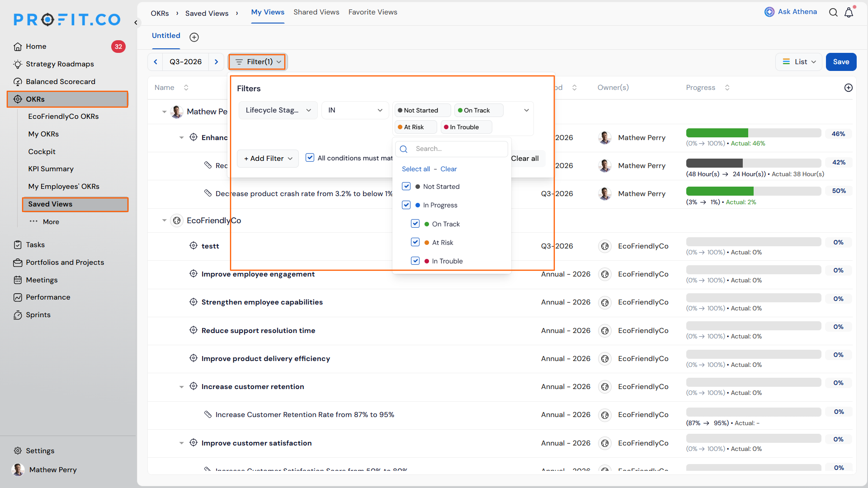The height and width of the screenshot is (488, 868).
Task: Click the Q3-2026 period selector
Action: (185, 62)
